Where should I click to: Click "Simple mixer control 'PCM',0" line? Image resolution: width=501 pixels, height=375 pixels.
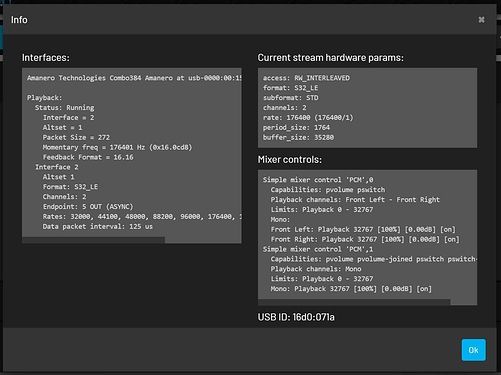tap(318, 180)
